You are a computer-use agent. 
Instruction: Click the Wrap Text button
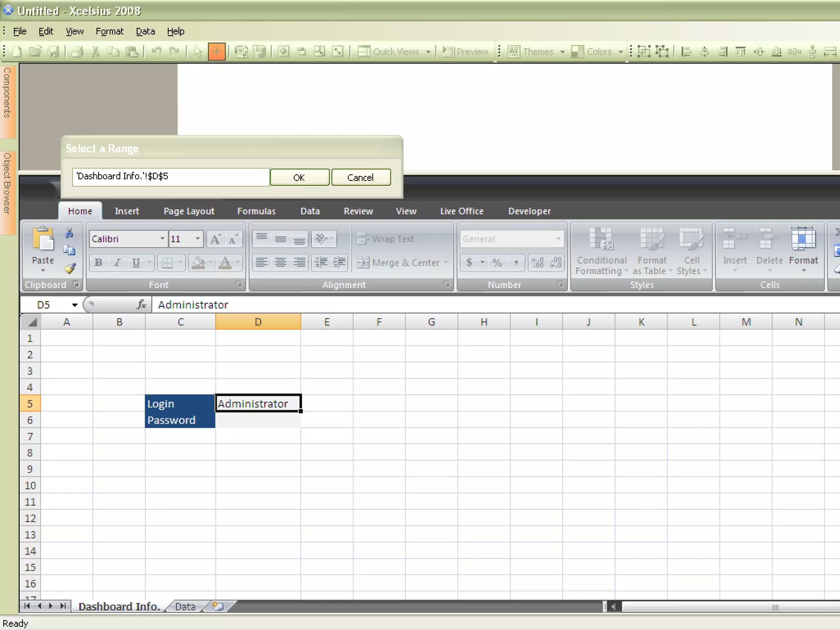[386, 239]
